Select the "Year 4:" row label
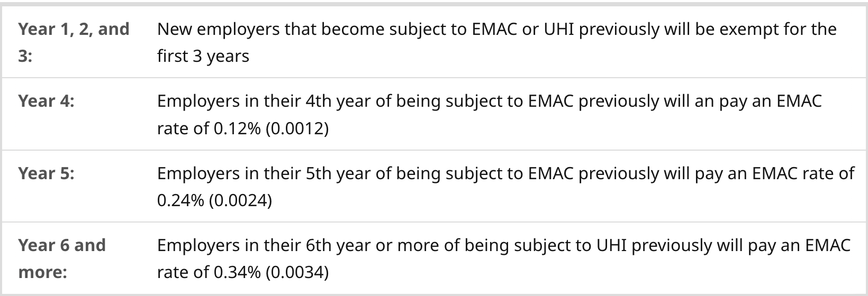Image resolution: width=868 pixels, height=296 pixels. [46, 101]
